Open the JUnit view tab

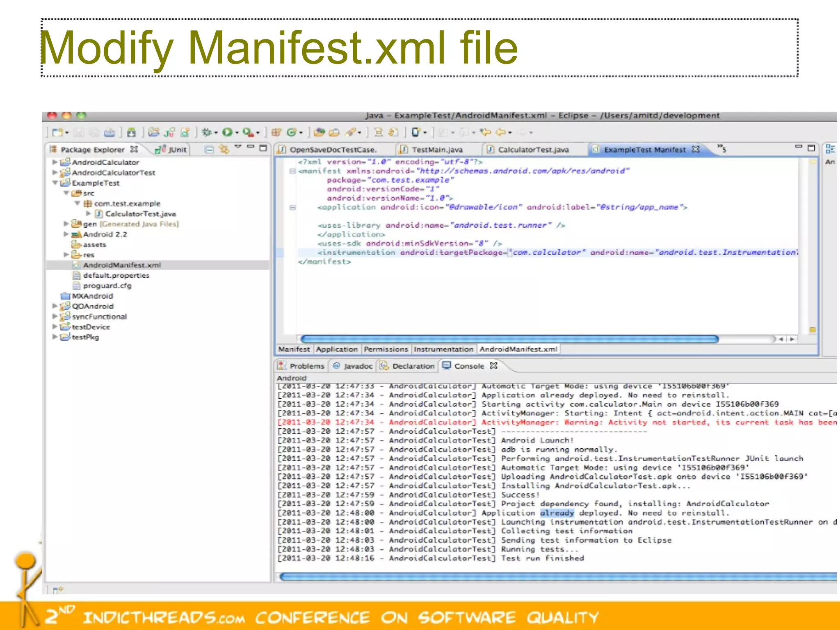click(x=171, y=150)
